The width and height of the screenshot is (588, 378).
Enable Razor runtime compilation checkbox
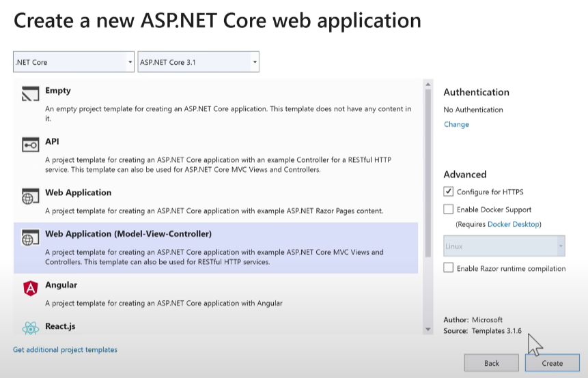pos(448,268)
